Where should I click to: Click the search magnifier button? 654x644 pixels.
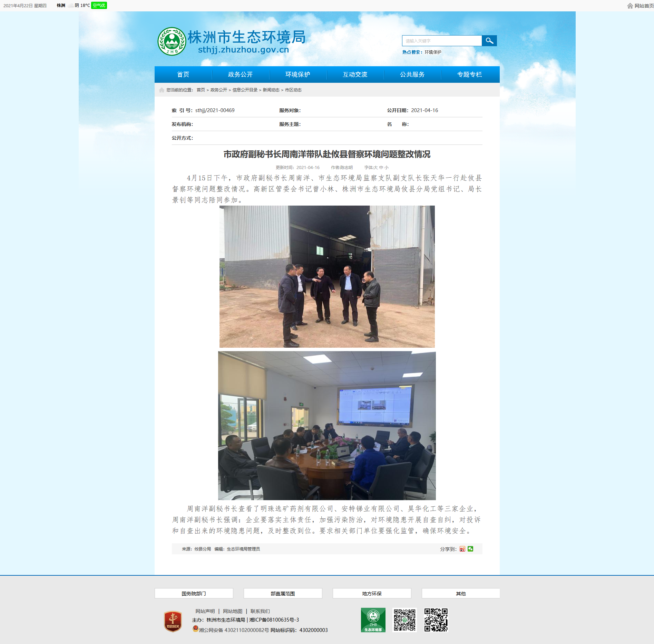(x=489, y=41)
